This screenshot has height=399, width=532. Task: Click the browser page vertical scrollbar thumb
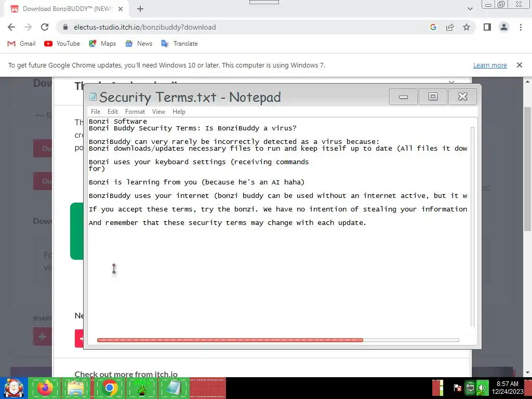click(527, 169)
